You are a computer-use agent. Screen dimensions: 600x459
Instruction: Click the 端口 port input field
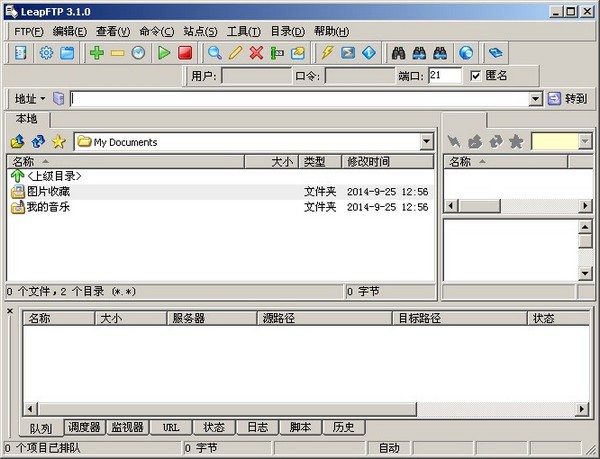(444, 76)
